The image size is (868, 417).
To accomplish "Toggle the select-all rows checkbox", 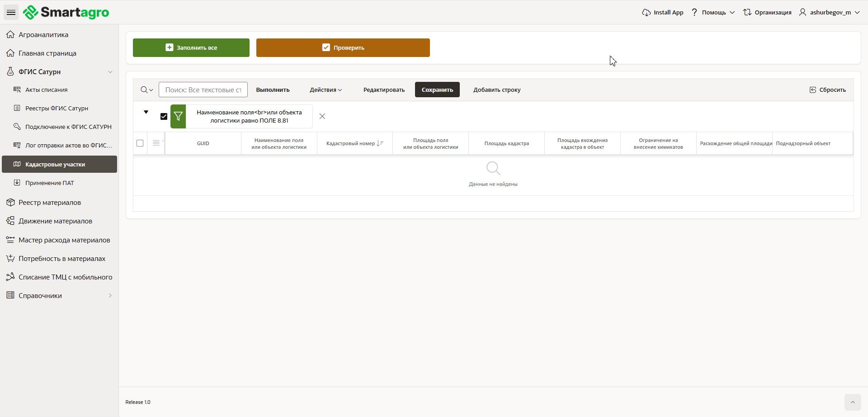I will [140, 143].
